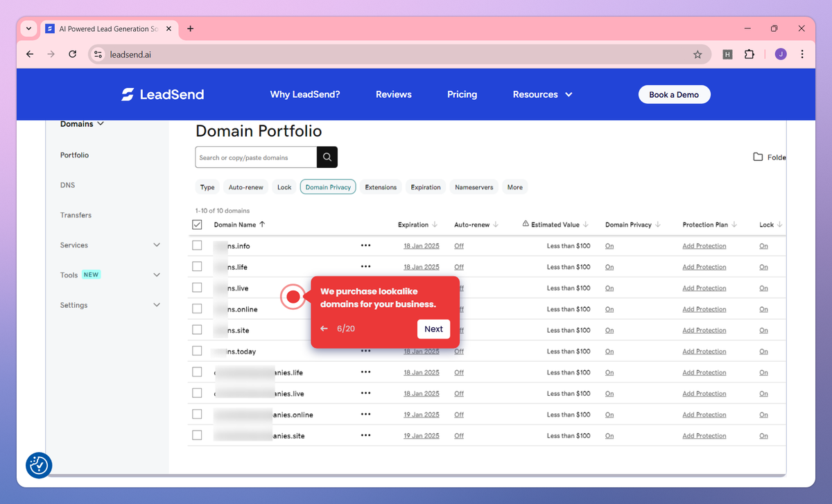Open the ellipsis menu for the .today domain
The width and height of the screenshot is (832, 504).
366,351
